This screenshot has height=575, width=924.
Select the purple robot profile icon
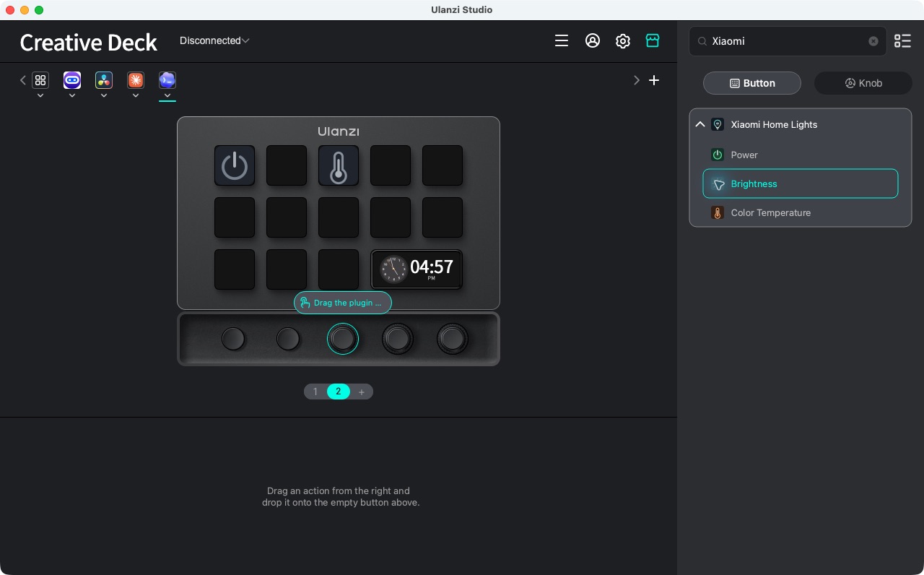[x=72, y=80]
